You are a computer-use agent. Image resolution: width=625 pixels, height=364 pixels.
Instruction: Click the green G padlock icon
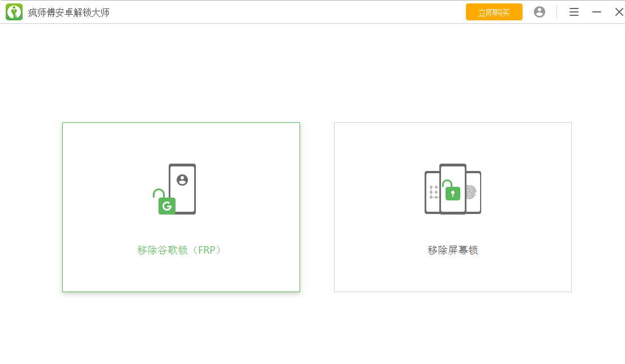[166, 205]
